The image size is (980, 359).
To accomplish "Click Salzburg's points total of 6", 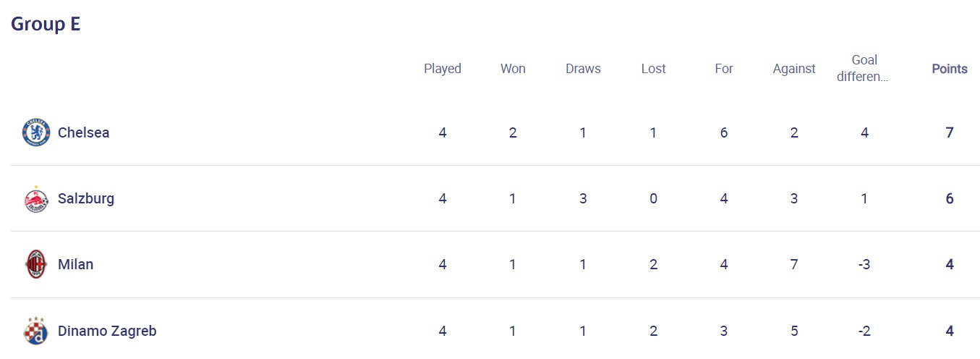I will point(949,198).
